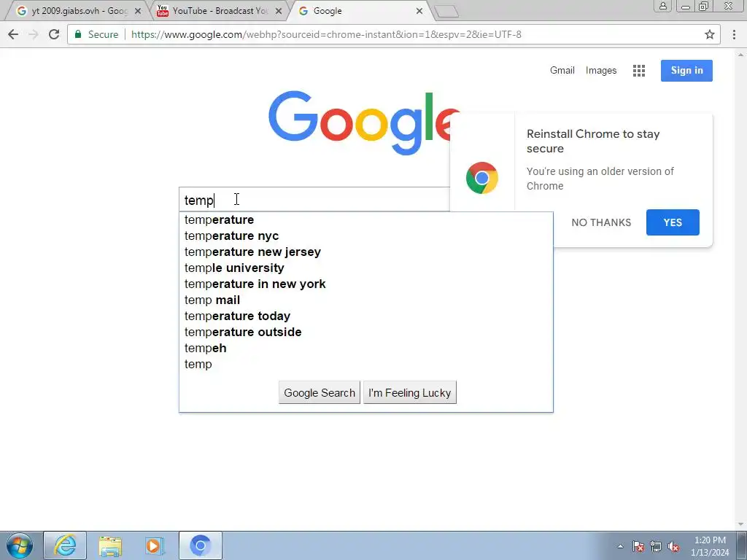Click the Windows Start orb
747x560 pixels.
(x=20, y=545)
